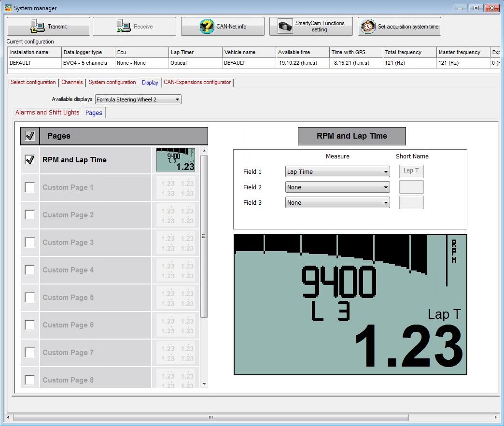Click the RPM and Lap Time page preview
The width and height of the screenshot is (504, 426).
176,159
